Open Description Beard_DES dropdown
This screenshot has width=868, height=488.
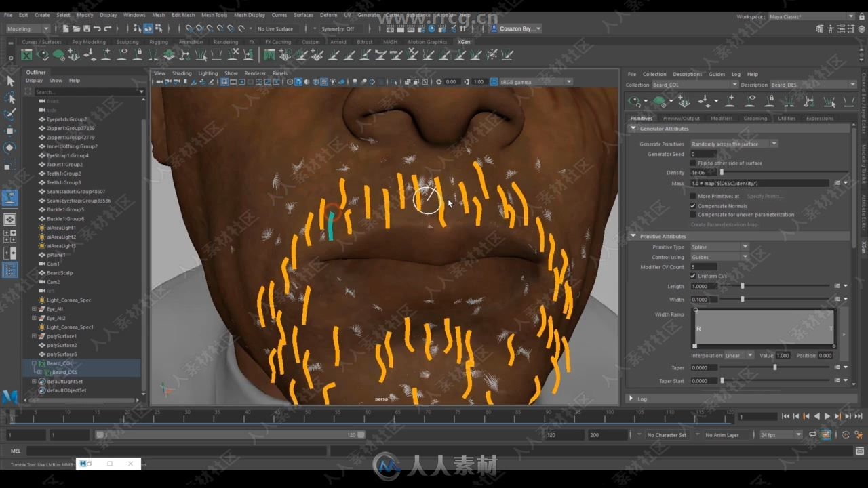point(813,85)
